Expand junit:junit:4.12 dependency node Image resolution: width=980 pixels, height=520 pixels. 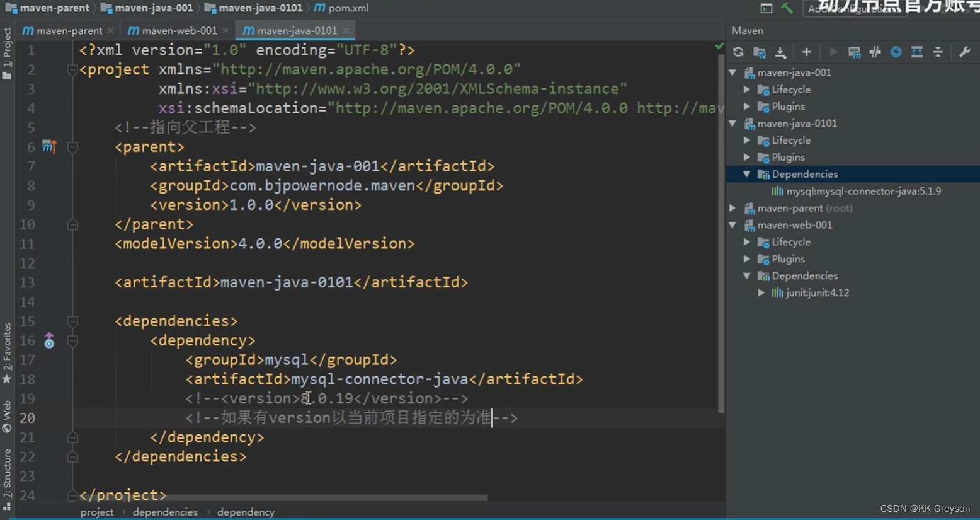(761, 292)
